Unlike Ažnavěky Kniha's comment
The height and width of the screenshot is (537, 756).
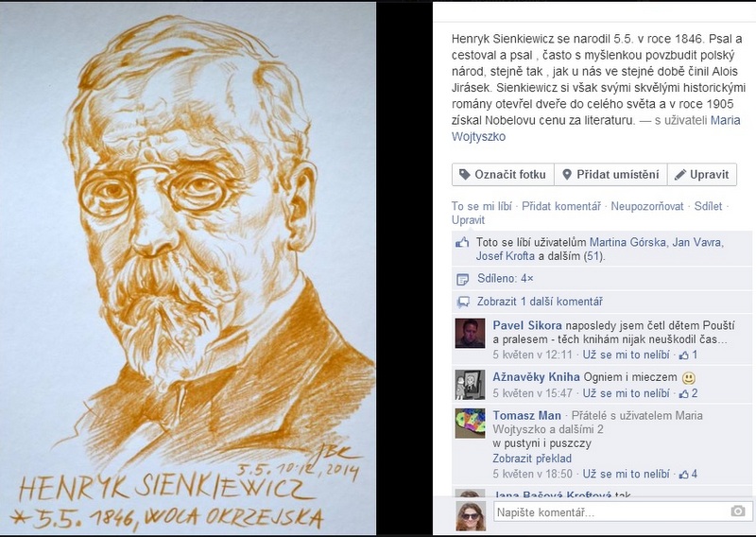(x=626, y=393)
